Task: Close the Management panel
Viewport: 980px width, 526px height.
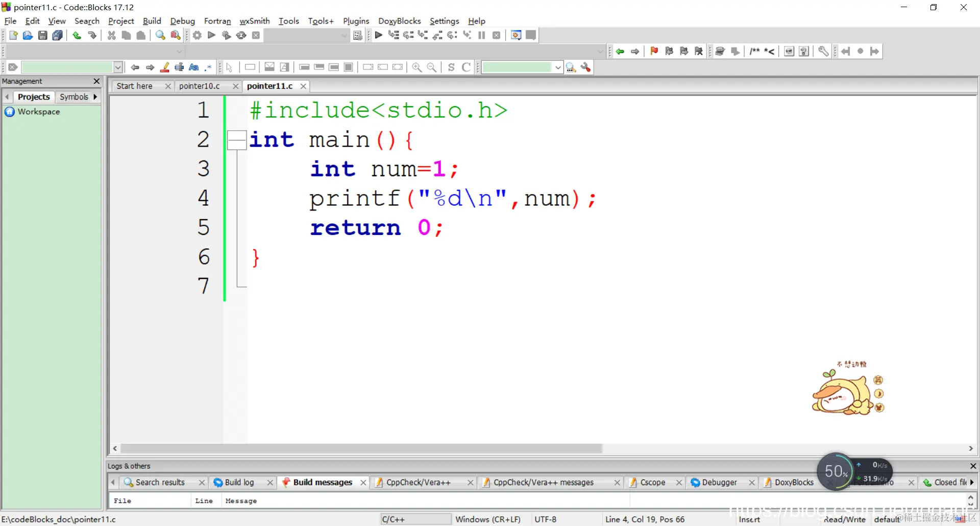Action: point(96,81)
